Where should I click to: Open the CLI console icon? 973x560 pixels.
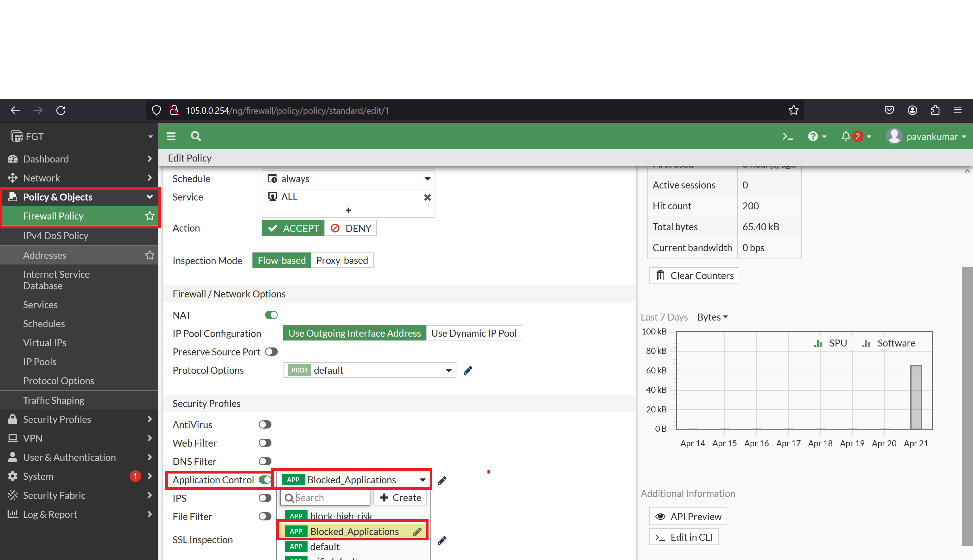[x=788, y=137]
